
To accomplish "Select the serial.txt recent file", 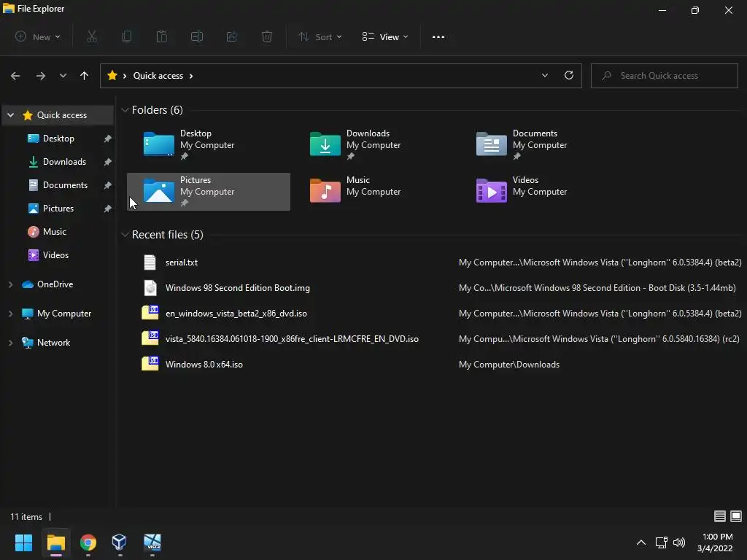I will 182,262.
